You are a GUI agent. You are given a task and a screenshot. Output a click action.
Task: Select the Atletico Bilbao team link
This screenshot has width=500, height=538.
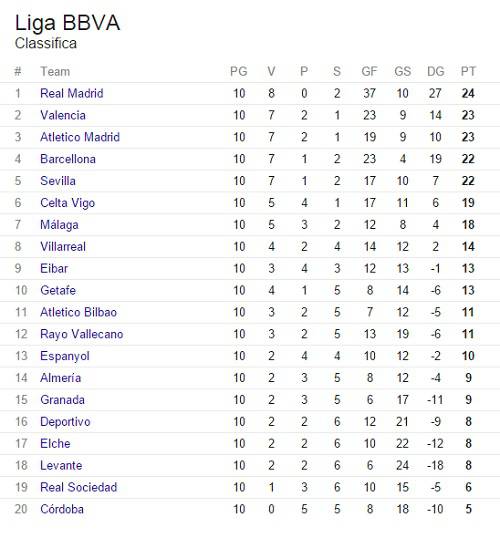[x=79, y=312]
